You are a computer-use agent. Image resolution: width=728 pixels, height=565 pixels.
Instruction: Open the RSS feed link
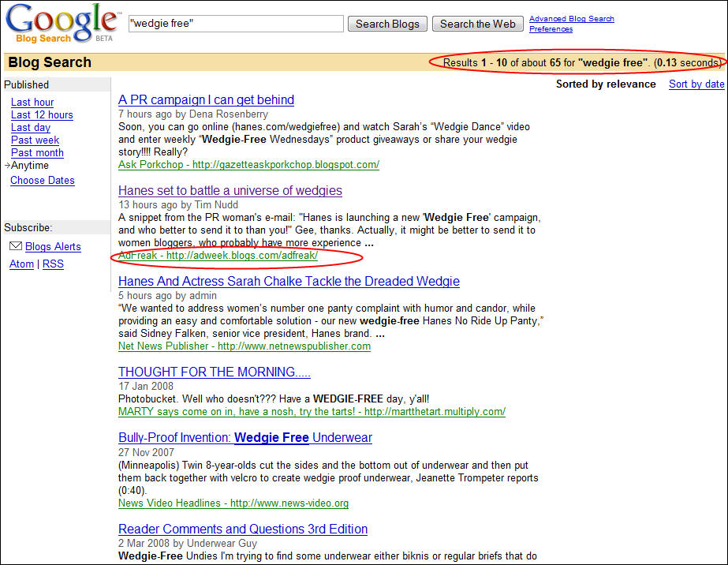(x=53, y=264)
